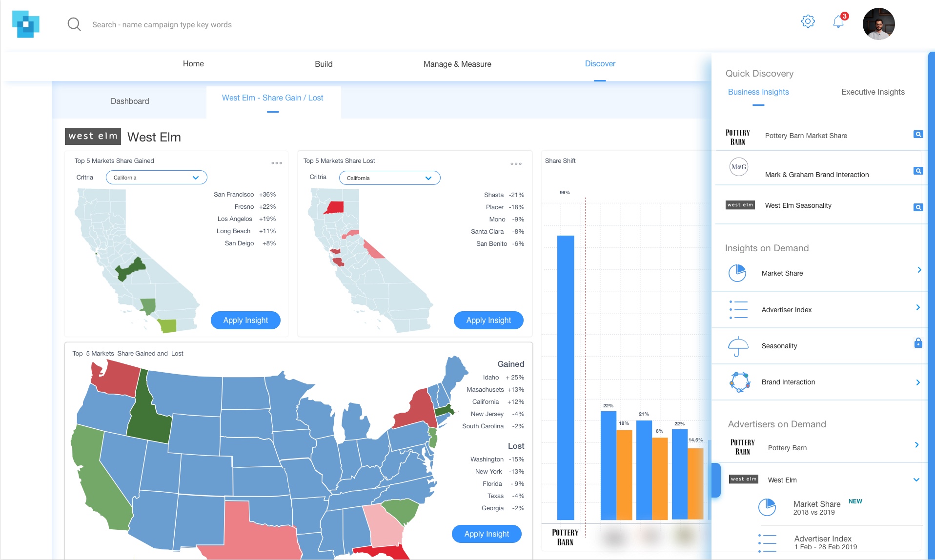Open Mark & Graham Brand Interaction

pos(816,175)
